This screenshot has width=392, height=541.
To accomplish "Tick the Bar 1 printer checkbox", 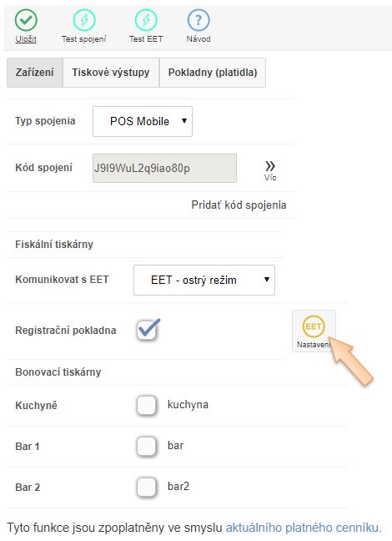I will tap(147, 446).
